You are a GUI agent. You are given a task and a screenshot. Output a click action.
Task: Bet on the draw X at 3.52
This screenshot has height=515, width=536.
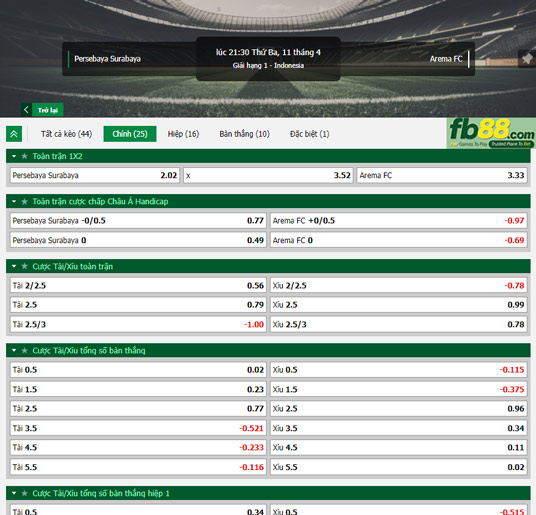[x=268, y=175]
